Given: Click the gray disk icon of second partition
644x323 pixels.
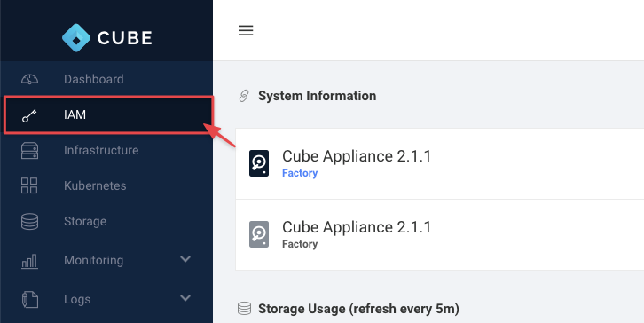Looking at the screenshot, I should pos(259,234).
